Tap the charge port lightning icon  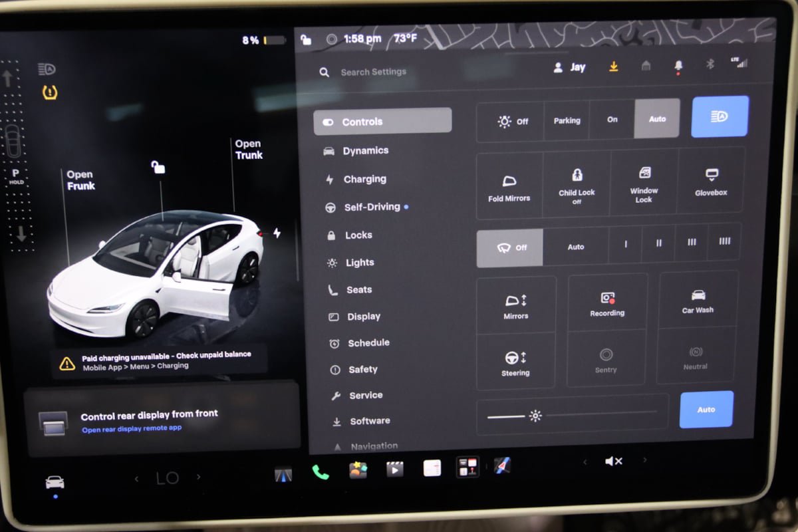point(277,233)
